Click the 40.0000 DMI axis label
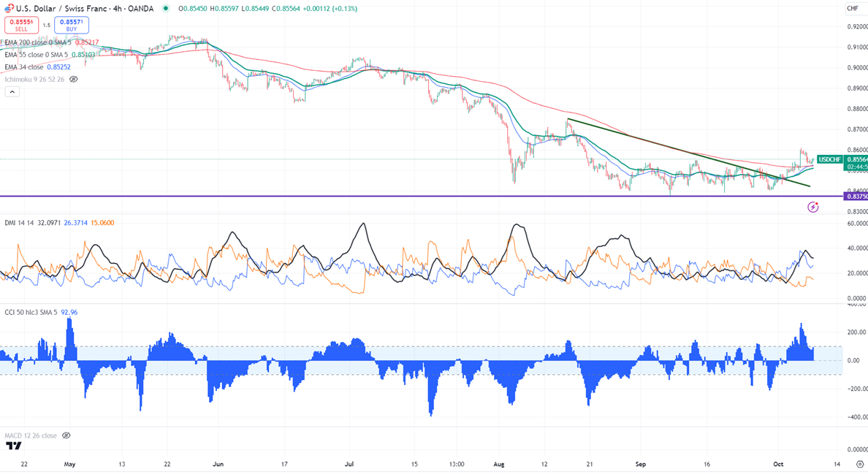Viewport: 868px width, 475px height. [x=857, y=248]
